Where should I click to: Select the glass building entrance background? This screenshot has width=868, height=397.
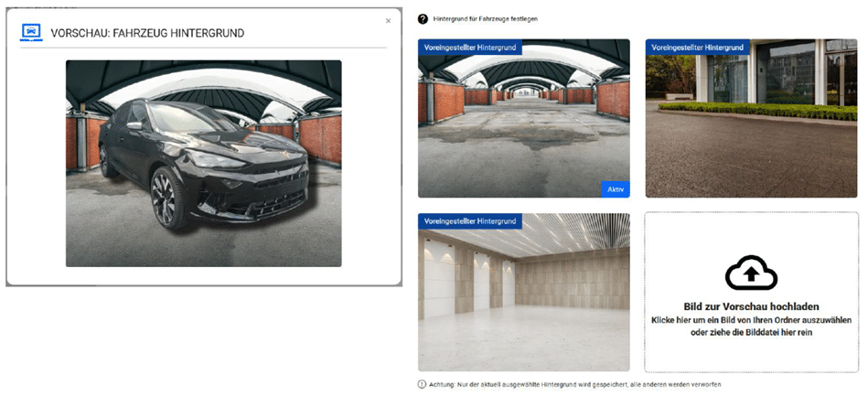click(751, 123)
